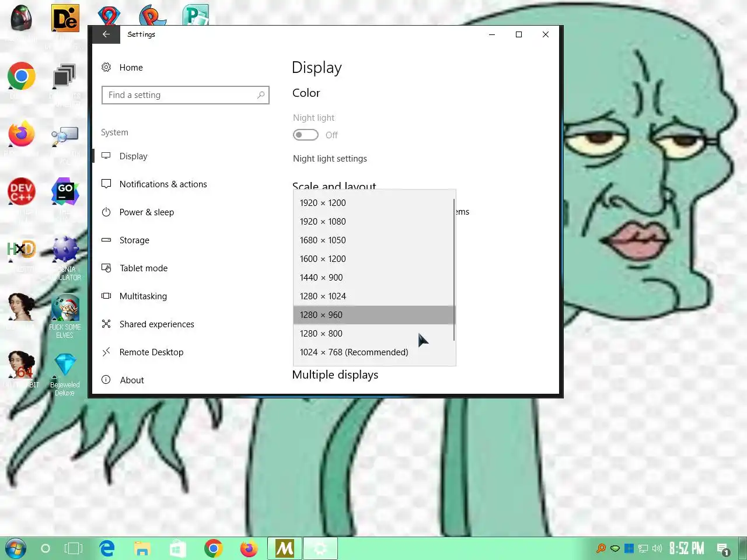Choose the highlighted 1280 × 960 resolution
Viewport: 747px width, 560px height.
click(373, 315)
